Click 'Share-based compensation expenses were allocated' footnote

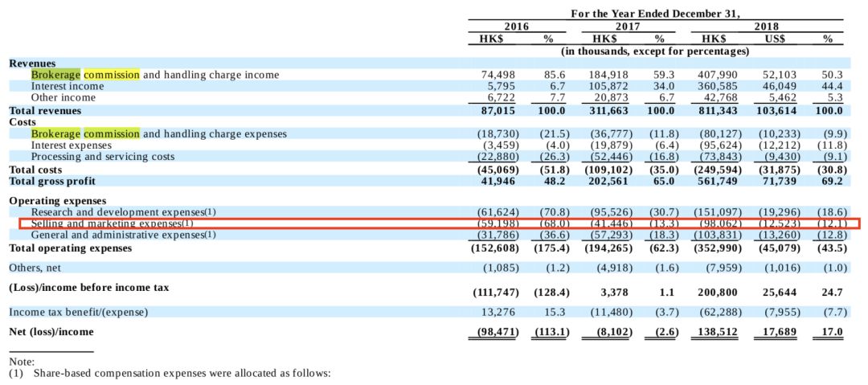point(182,373)
